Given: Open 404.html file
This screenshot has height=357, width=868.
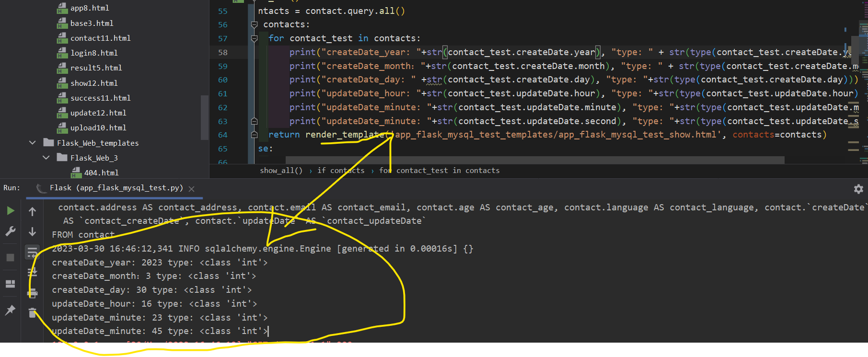Looking at the screenshot, I should point(101,173).
